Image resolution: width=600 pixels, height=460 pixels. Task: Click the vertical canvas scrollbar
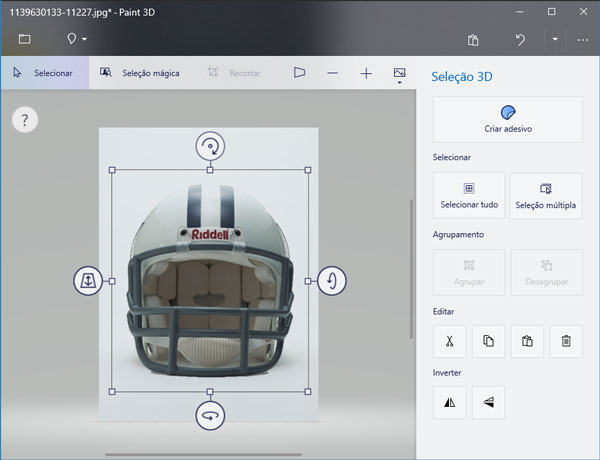412,269
